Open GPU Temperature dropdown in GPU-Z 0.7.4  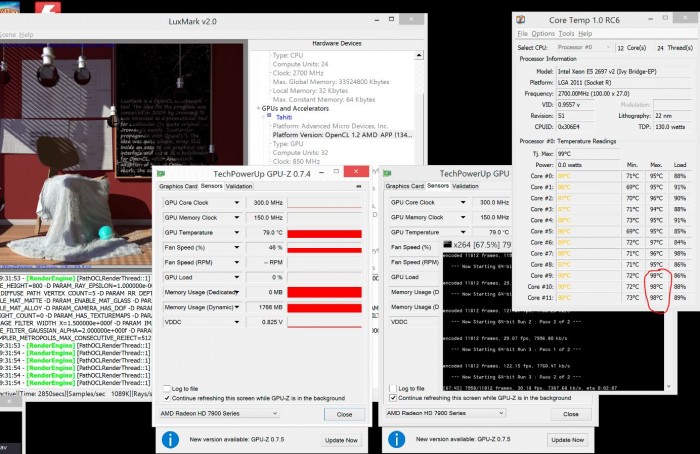[237, 233]
